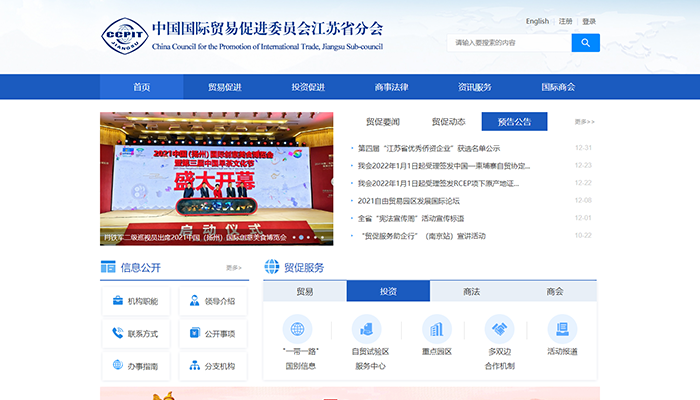Select the 重点园区 buildings icon
Image resolution: width=700 pixels, height=400 pixels.
[x=437, y=328]
